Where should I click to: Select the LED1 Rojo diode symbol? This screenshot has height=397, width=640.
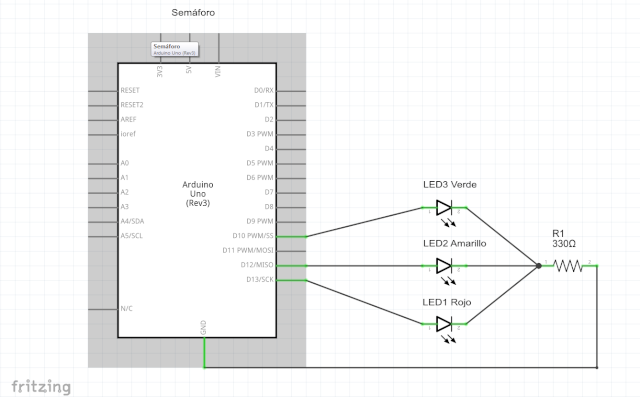click(x=444, y=324)
